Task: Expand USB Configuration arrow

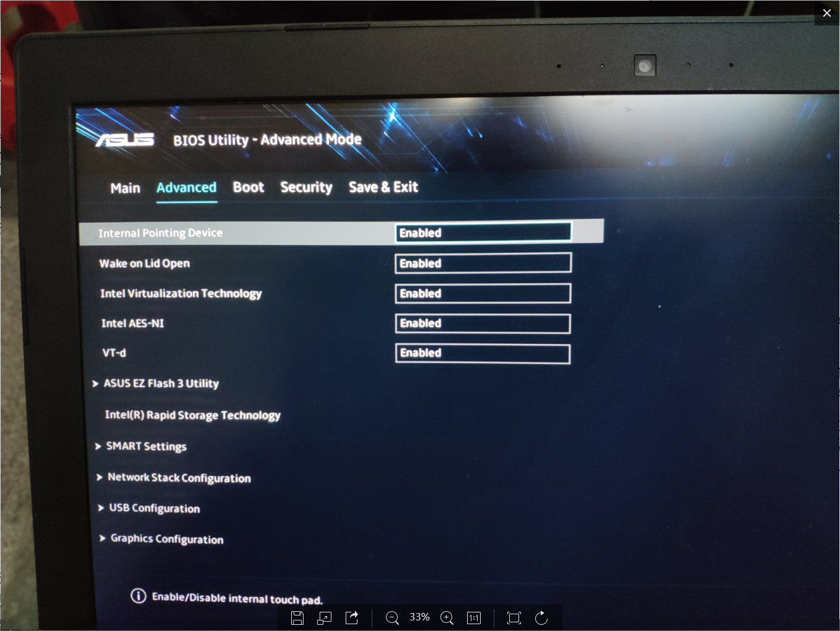Action: pos(101,508)
